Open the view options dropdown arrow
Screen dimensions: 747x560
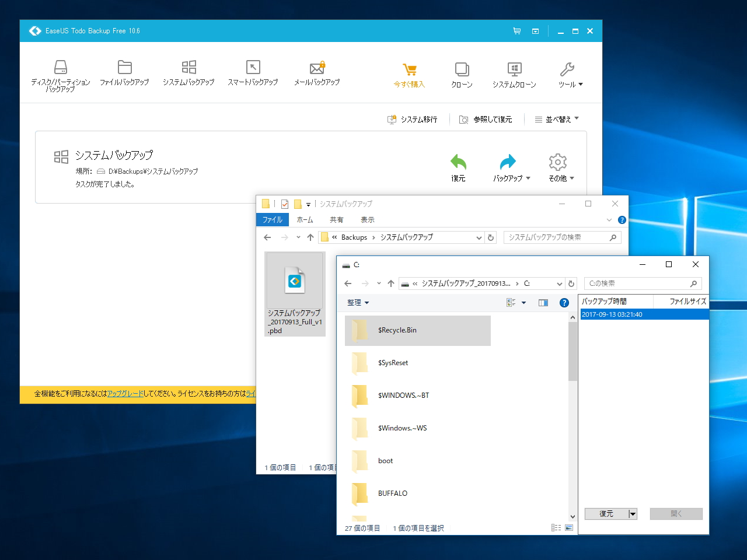[x=523, y=303]
